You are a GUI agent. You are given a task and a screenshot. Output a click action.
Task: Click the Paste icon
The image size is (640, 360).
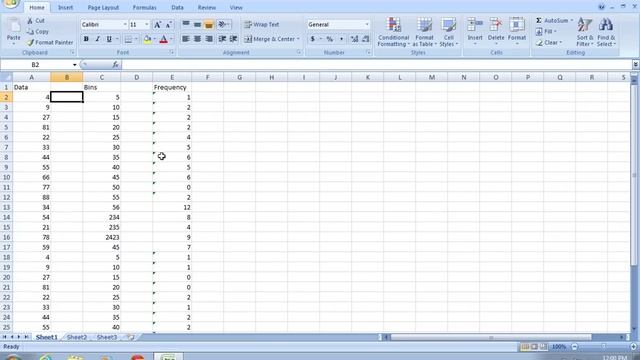tap(13, 29)
